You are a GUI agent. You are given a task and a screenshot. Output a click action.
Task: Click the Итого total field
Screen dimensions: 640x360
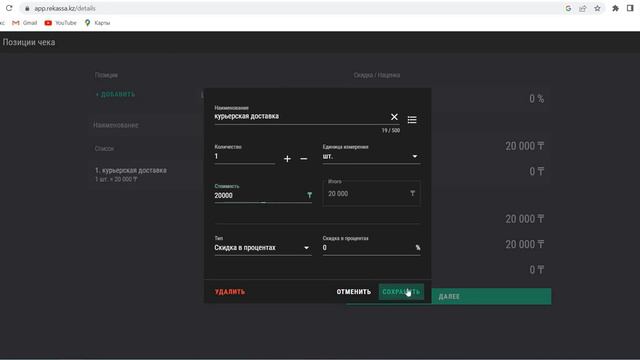coord(371,193)
